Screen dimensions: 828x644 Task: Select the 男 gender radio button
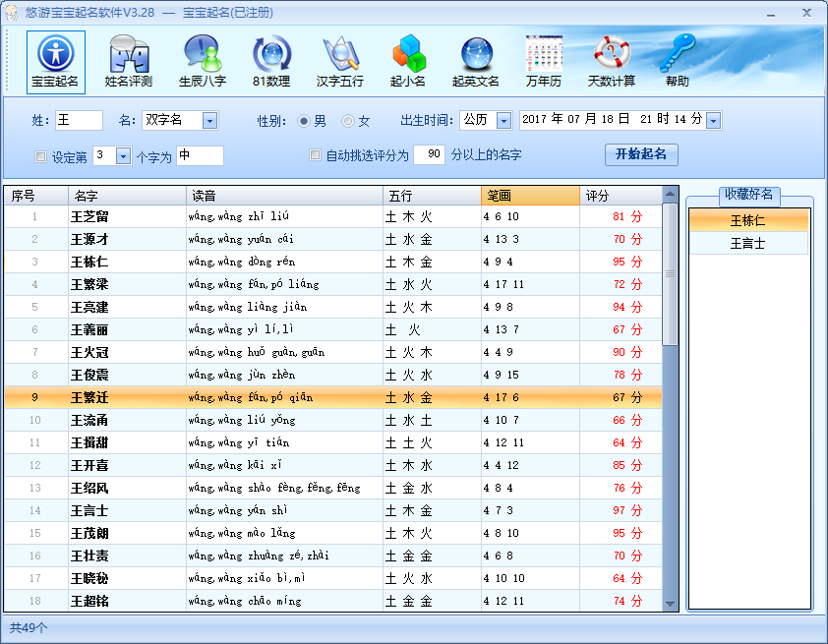[308, 120]
